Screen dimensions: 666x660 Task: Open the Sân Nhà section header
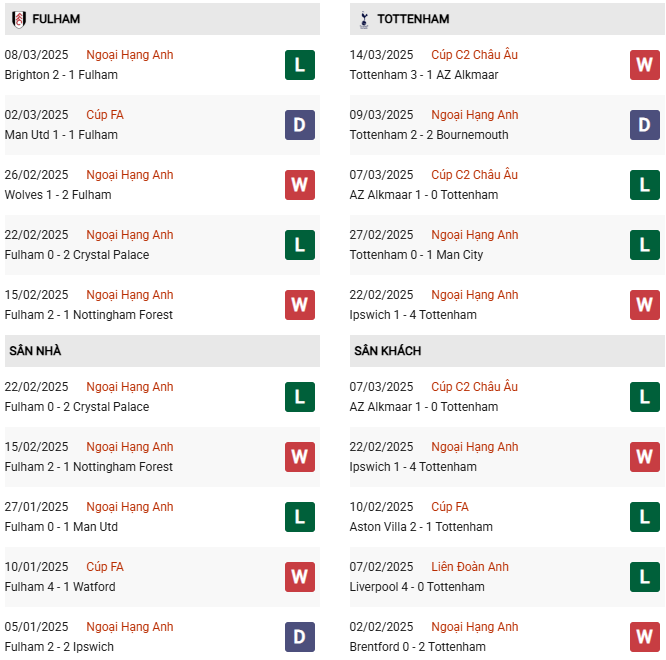pyautogui.click(x=35, y=351)
